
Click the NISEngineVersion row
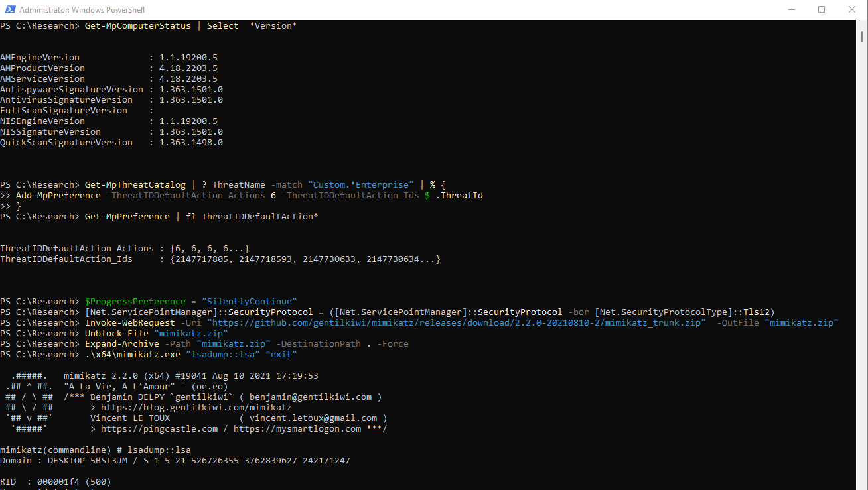pos(109,121)
